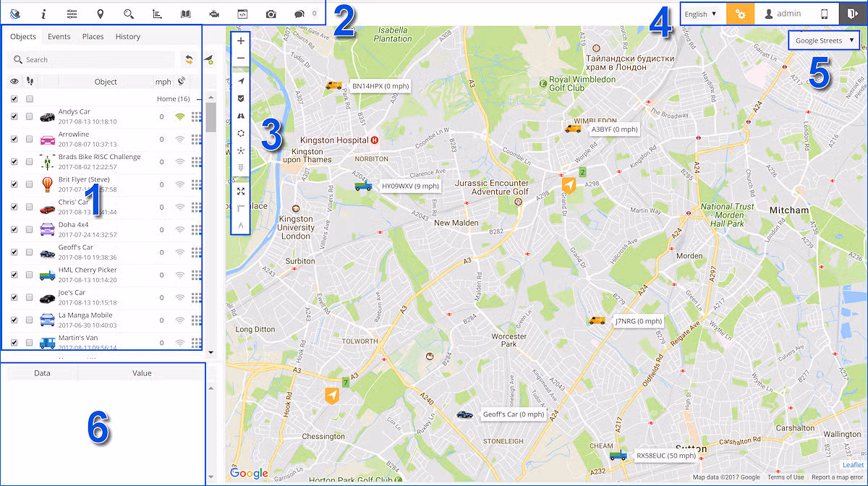Click the show point marker pin icon
Image resolution: width=868 pixels, height=486 pixels.
100,14
